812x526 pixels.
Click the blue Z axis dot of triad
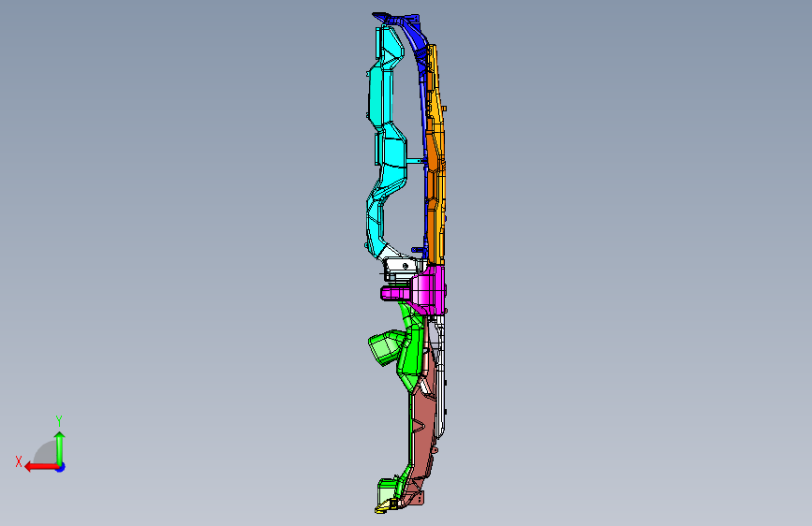pyautogui.click(x=61, y=468)
